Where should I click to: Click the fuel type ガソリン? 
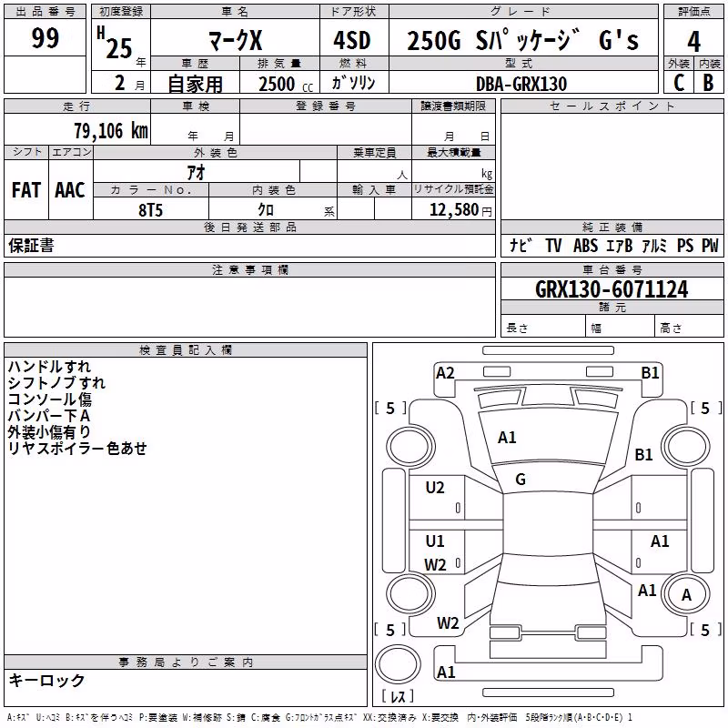click(x=353, y=83)
